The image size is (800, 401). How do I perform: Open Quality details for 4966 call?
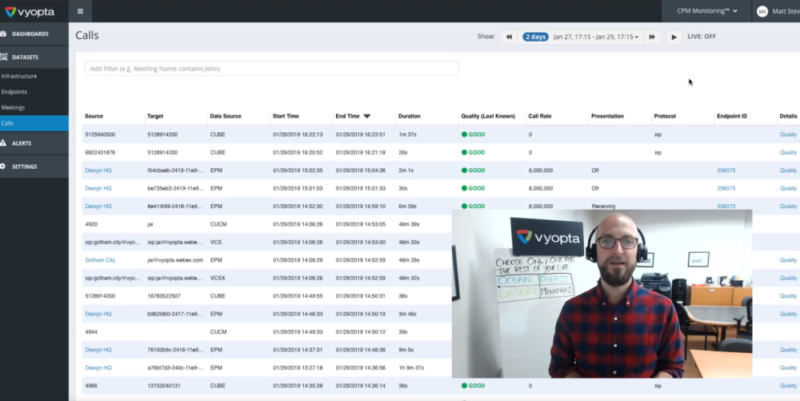click(788, 386)
